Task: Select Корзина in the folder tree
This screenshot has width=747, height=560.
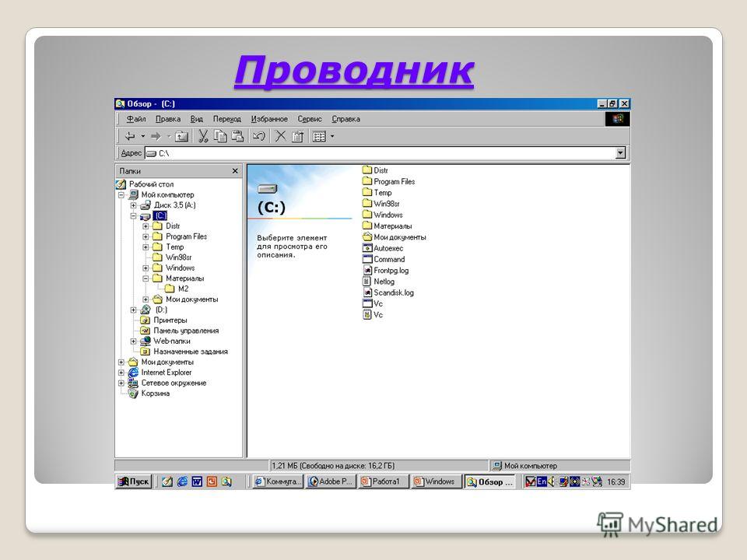Action: click(156, 394)
